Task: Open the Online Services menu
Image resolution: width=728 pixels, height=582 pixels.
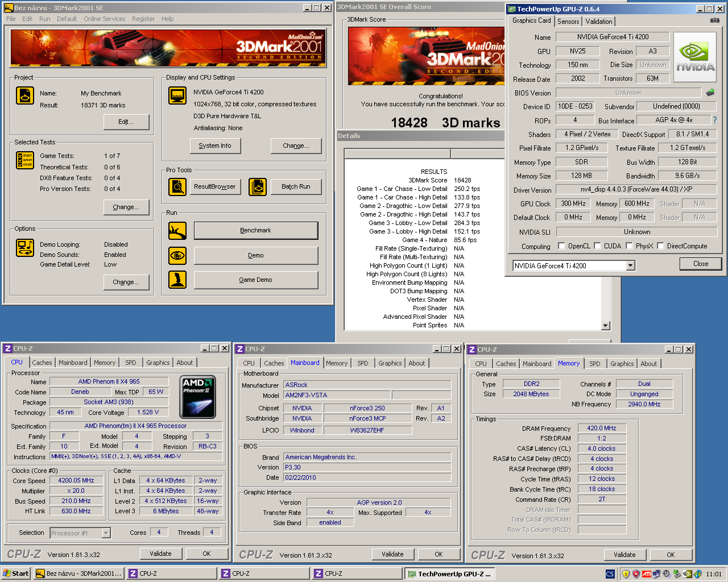Action: [x=104, y=19]
